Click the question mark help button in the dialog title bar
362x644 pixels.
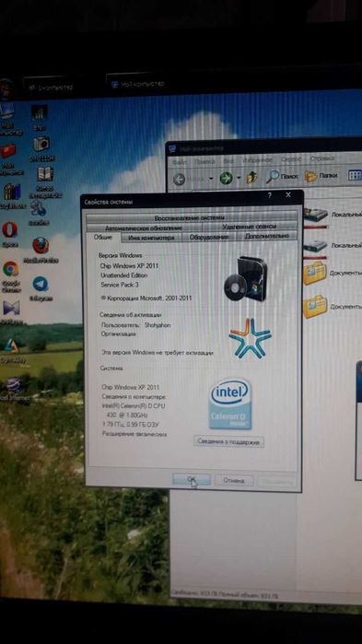pos(269,195)
